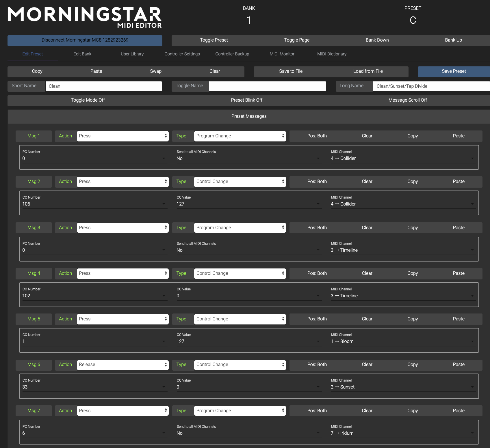Open Msg 2 Type Control Change dropdown
The width and height of the screenshot is (490, 448).
pos(240,182)
